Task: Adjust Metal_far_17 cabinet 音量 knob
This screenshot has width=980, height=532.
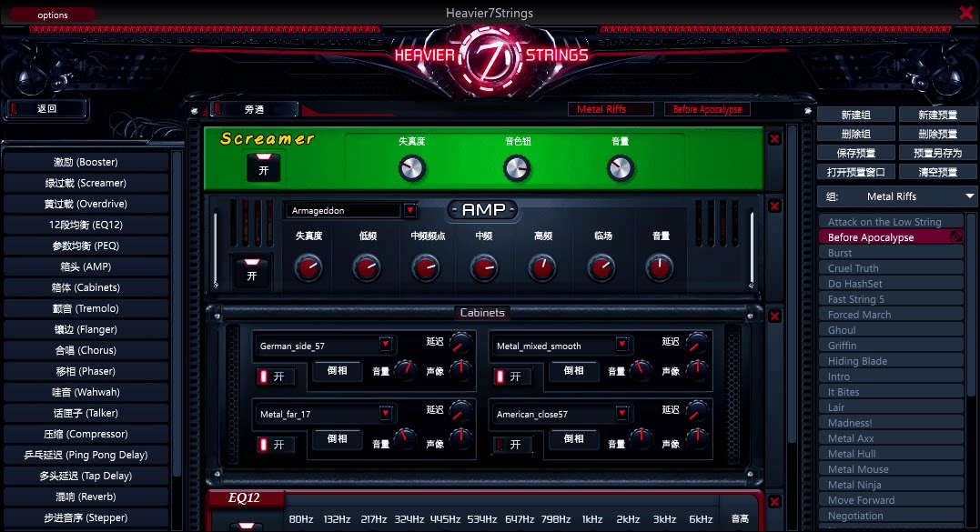Action: 405,438
